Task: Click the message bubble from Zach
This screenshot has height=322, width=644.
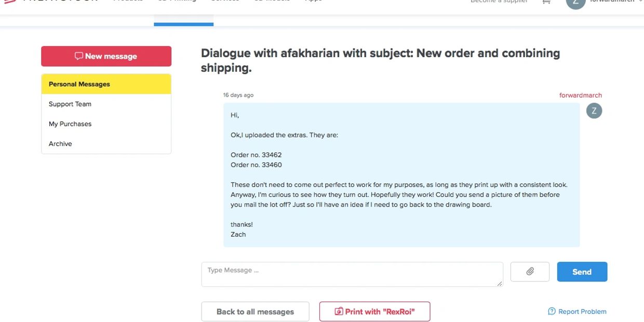Action: [x=401, y=175]
